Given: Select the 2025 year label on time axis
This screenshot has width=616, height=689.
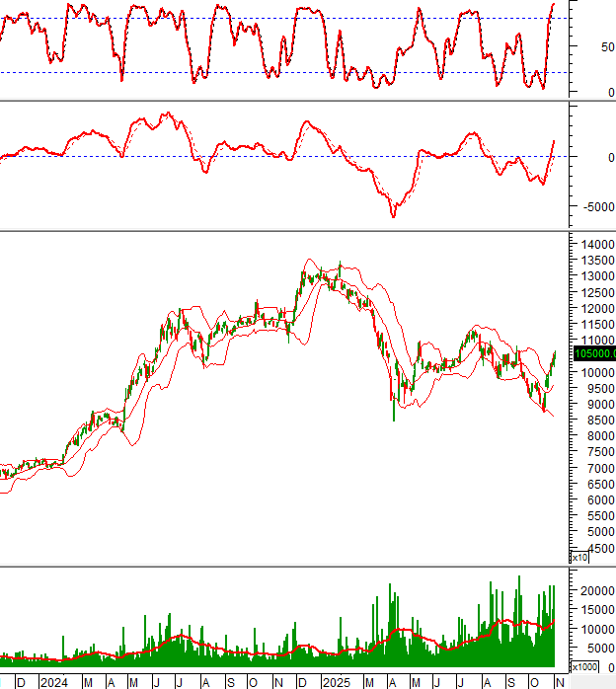Looking at the screenshot, I should click(338, 682).
